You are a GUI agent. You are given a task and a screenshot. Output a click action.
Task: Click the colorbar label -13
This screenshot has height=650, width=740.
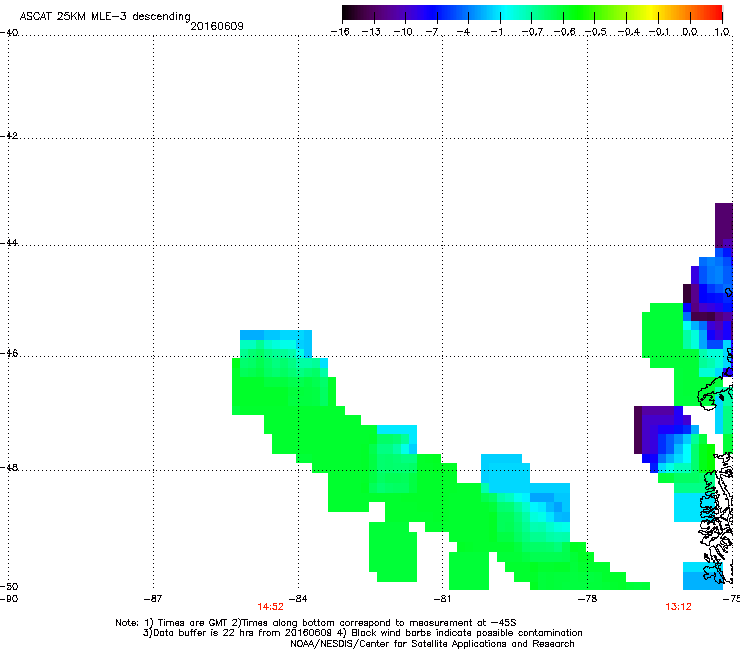pos(371,32)
